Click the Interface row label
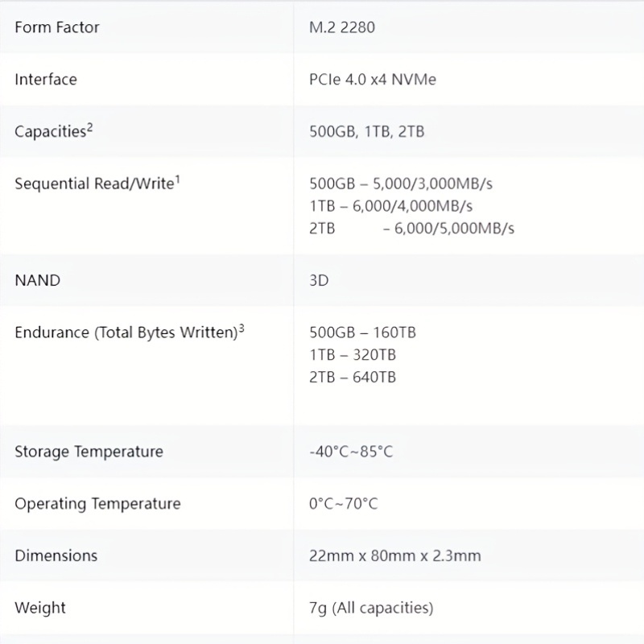644x644 pixels. pos(46,79)
